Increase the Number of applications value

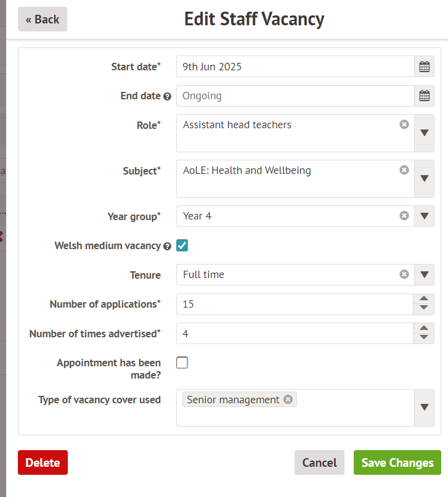click(x=423, y=299)
